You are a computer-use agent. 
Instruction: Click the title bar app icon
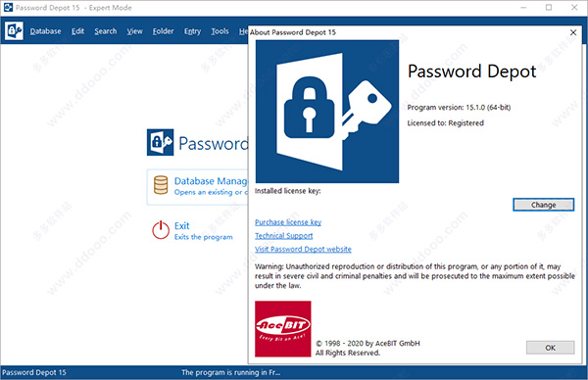point(8,7)
